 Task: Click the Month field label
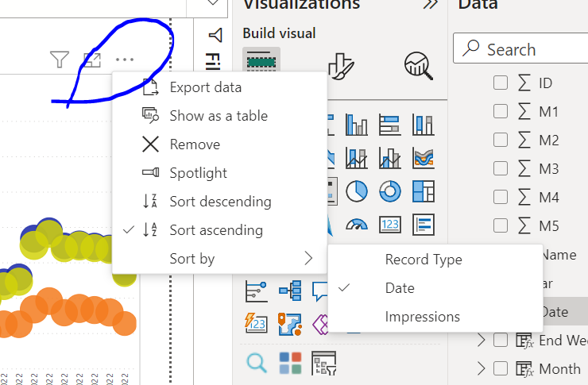click(560, 369)
